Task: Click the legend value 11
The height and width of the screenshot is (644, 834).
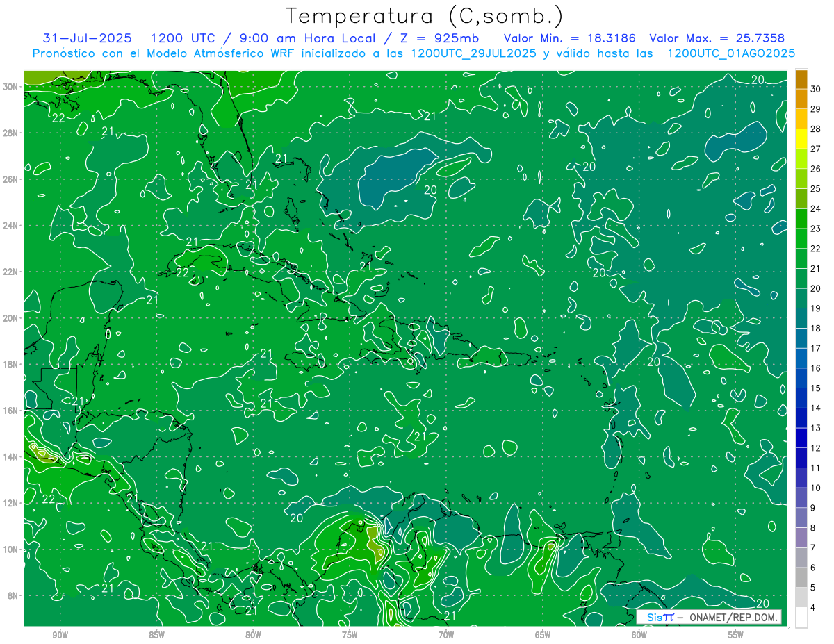Action: [815, 468]
